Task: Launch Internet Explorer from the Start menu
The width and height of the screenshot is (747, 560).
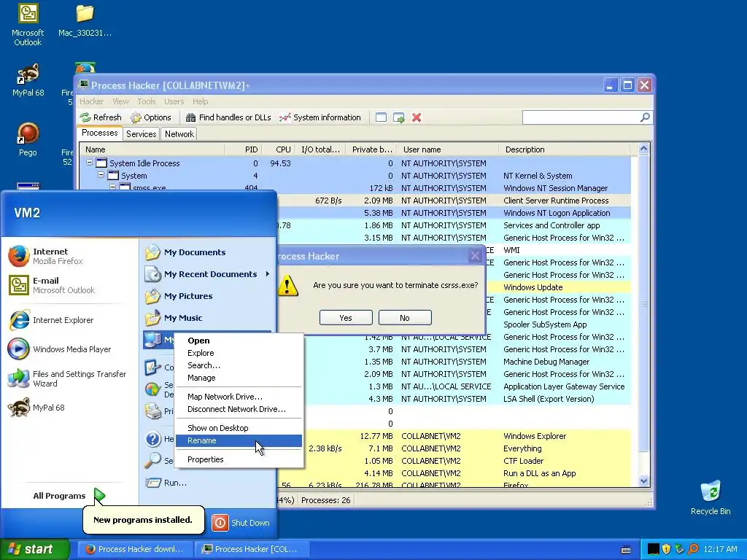Action: [71, 320]
